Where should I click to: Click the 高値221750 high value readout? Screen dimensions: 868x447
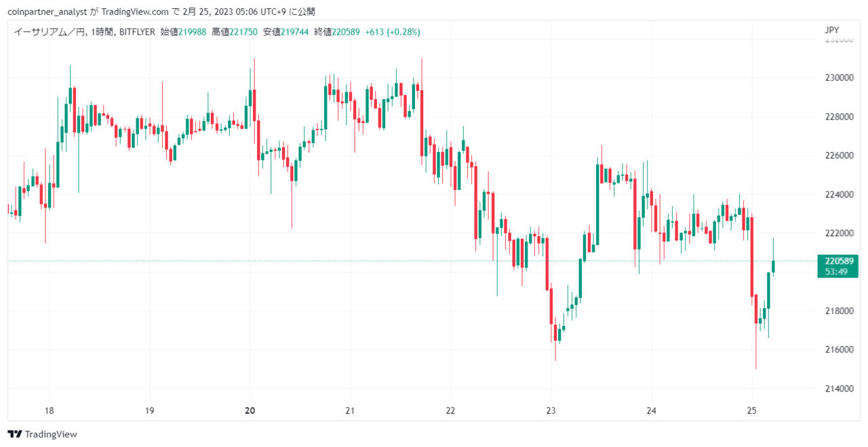(x=234, y=32)
